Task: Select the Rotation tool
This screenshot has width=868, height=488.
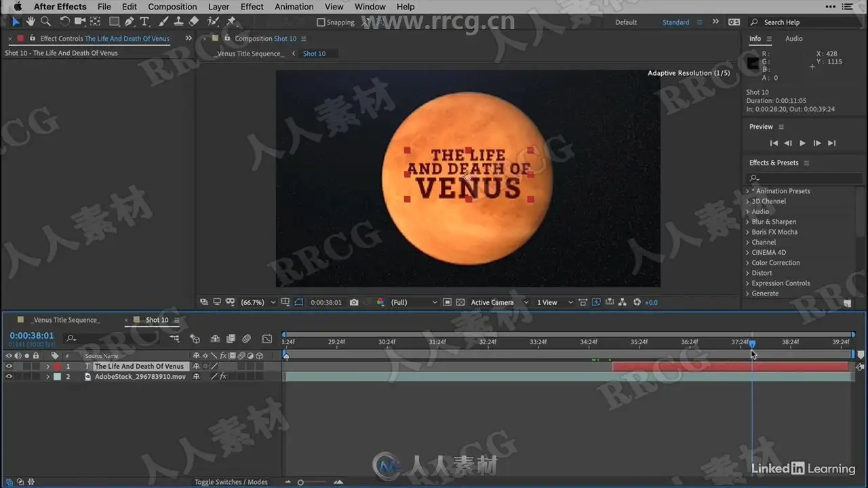Action: tap(64, 22)
